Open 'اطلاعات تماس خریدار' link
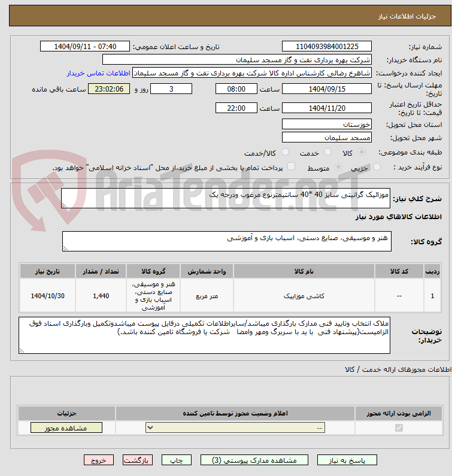The image size is (452, 476). [98, 73]
